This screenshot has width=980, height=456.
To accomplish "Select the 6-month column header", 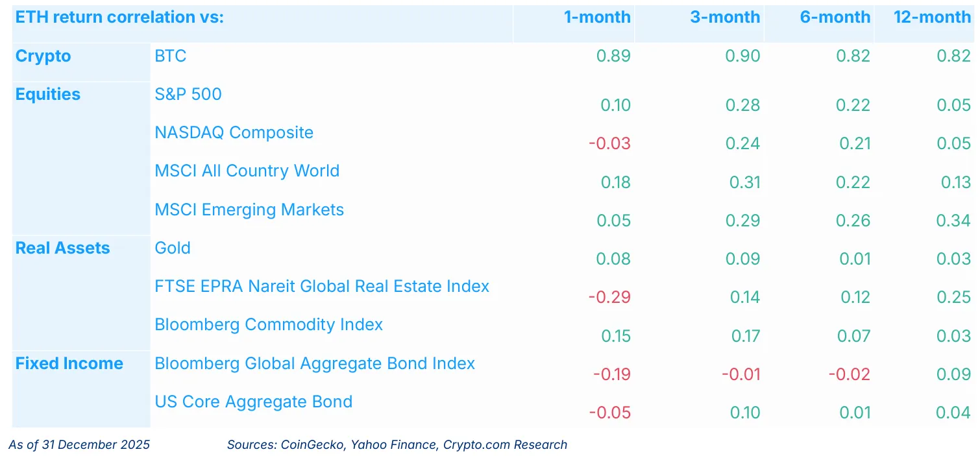I will coord(835,18).
